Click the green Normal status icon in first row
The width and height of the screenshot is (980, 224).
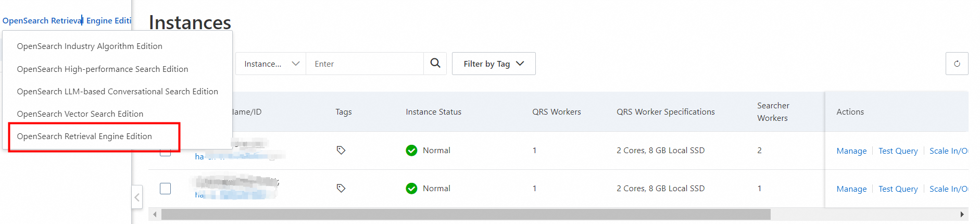click(x=411, y=151)
